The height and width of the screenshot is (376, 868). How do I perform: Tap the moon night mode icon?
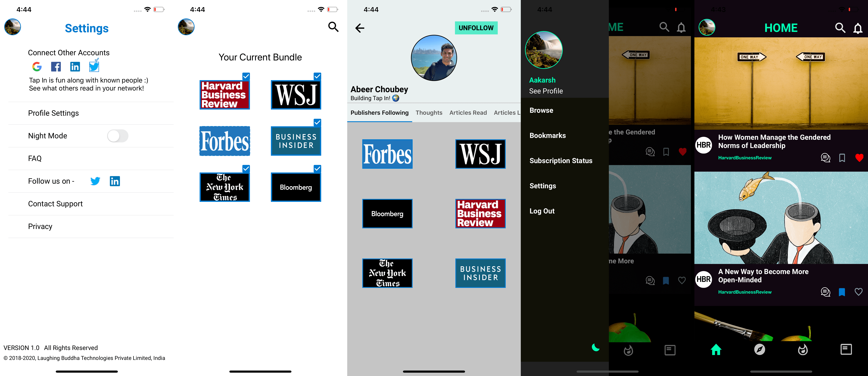click(x=595, y=347)
